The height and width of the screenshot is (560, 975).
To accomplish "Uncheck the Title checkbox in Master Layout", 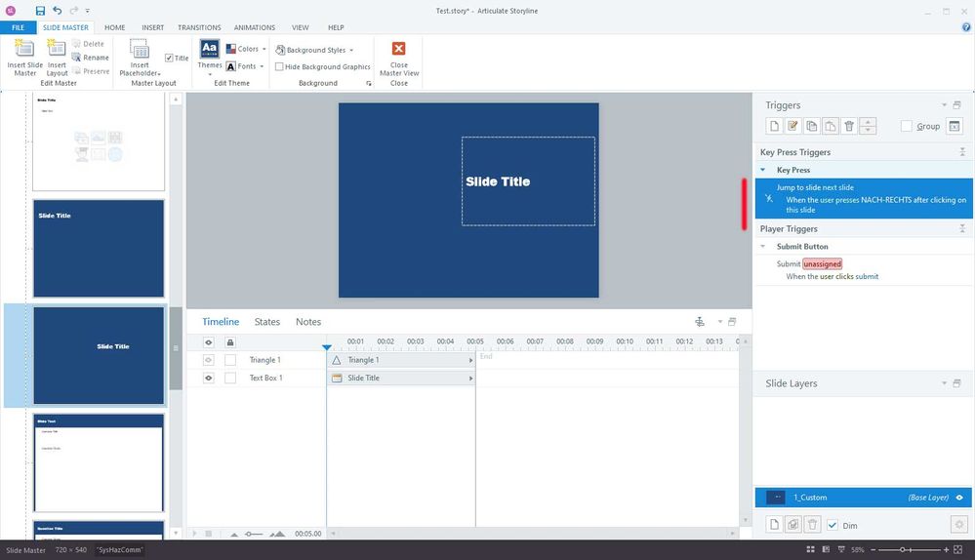I will click(170, 59).
